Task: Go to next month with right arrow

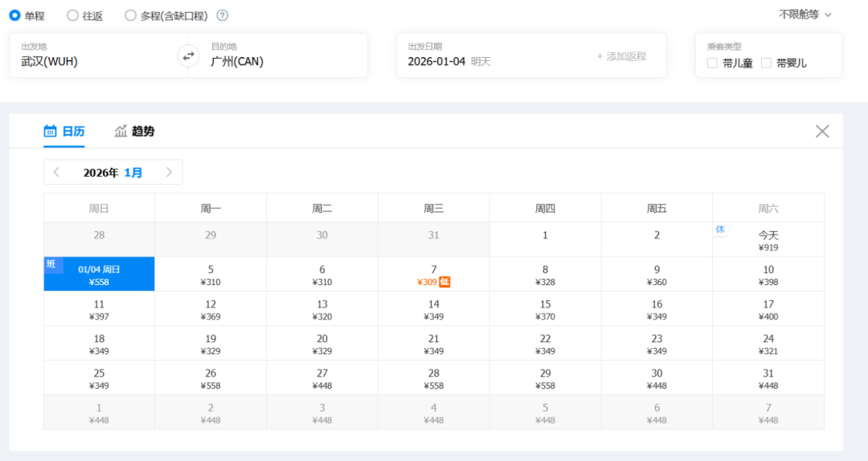Action: (x=169, y=172)
